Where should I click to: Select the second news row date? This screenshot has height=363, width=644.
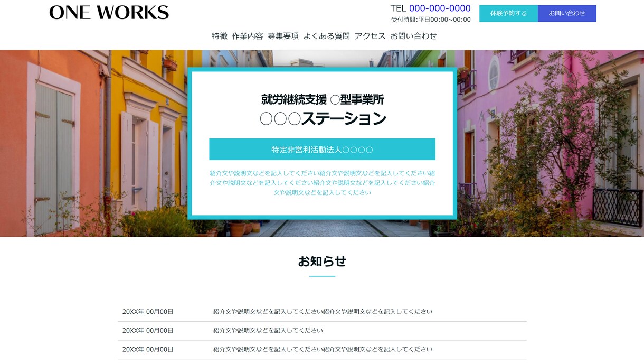coord(148,331)
